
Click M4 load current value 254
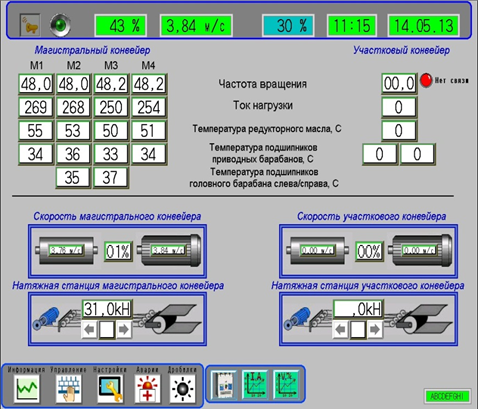click(x=149, y=107)
